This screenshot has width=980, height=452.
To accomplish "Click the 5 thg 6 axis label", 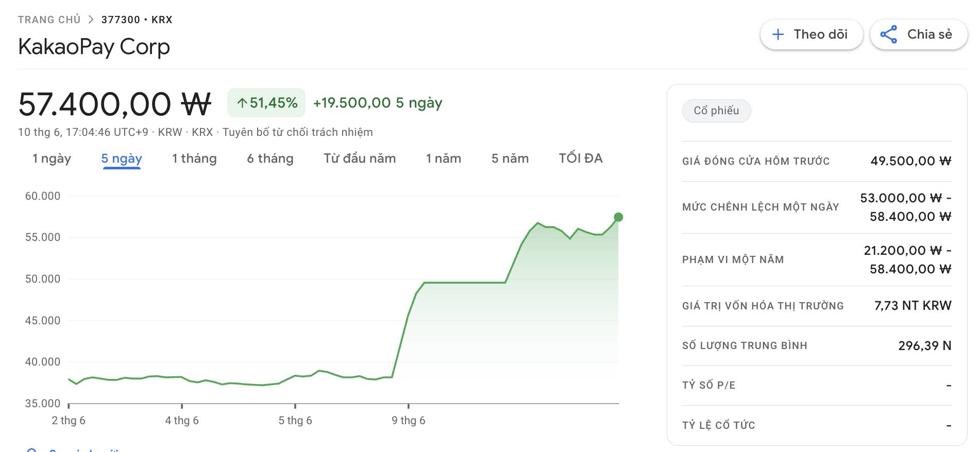I will click(x=295, y=421).
